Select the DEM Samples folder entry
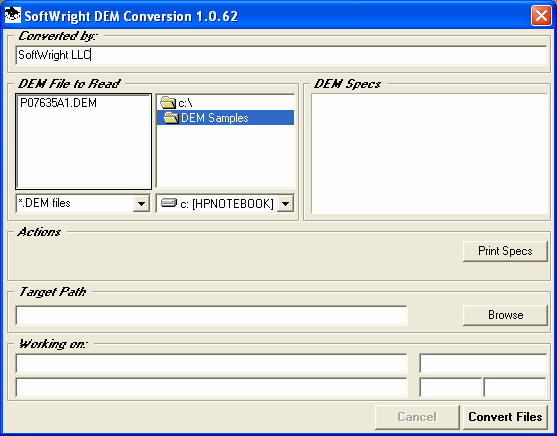 point(225,118)
